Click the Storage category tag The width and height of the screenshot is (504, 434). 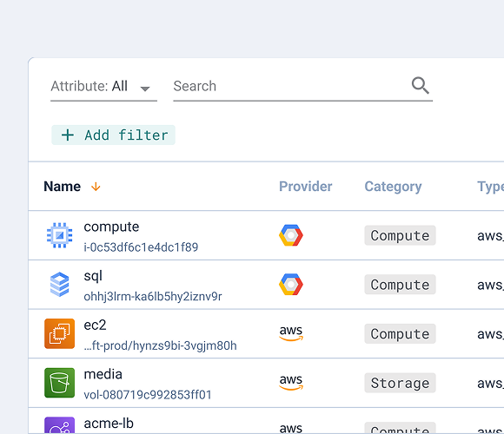click(x=400, y=383)
